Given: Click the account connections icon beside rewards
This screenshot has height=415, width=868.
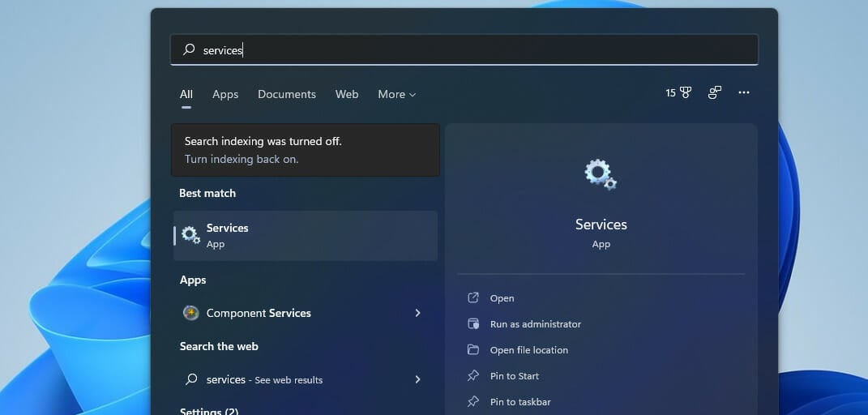Looking at the screenshot, I should click(x=714, y=93).
